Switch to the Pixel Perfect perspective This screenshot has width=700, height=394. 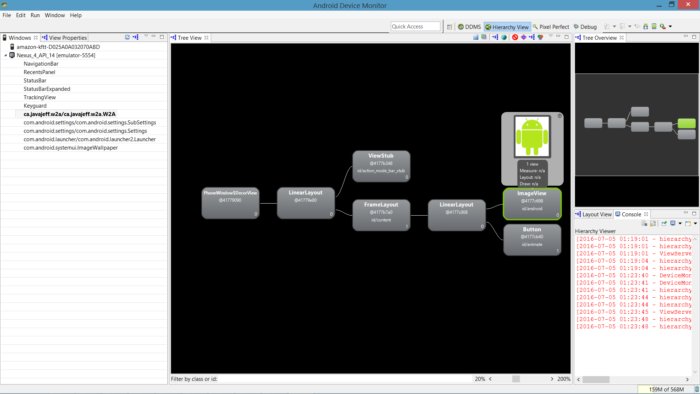coord(551,27)
